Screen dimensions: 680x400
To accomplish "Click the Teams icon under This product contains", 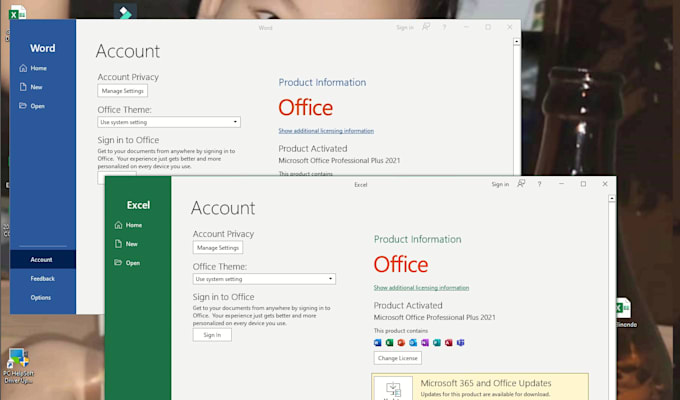I will 461,343.
